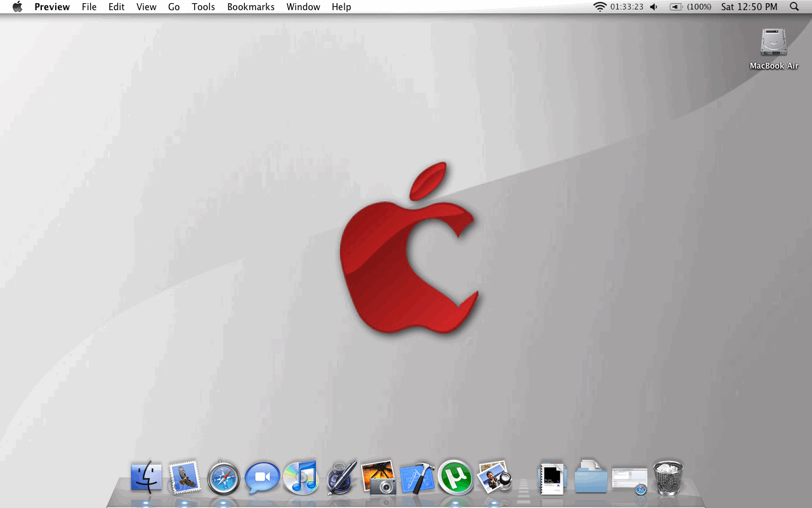Launch iPhoto from the Dock

(x=379, y=478)
